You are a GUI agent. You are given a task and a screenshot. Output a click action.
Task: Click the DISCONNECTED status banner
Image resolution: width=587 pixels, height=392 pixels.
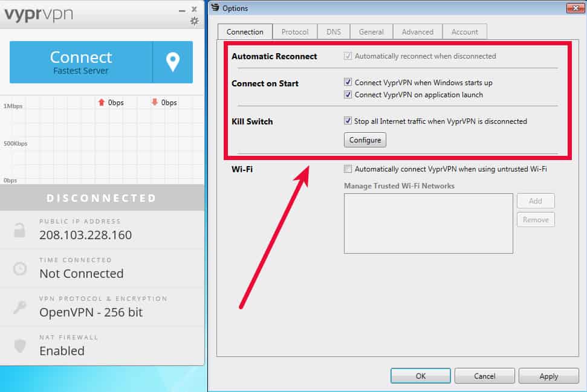pos(102,198)
